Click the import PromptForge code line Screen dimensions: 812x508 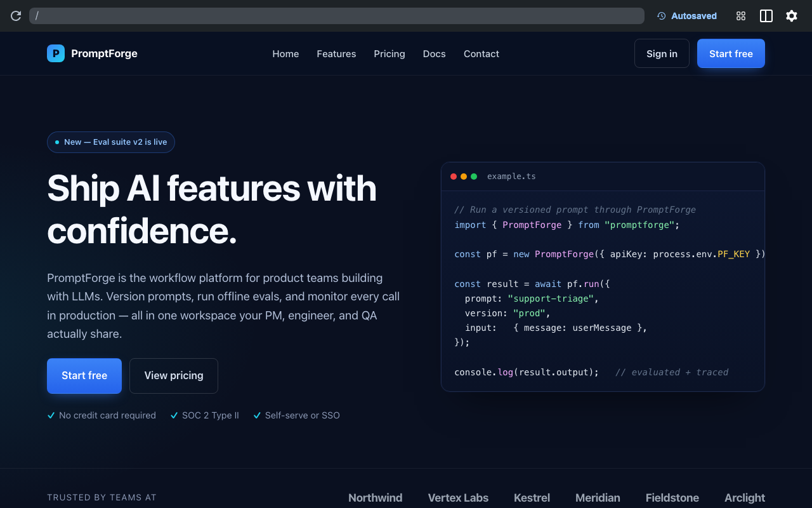pyautogui.click(x=567, y=225)
